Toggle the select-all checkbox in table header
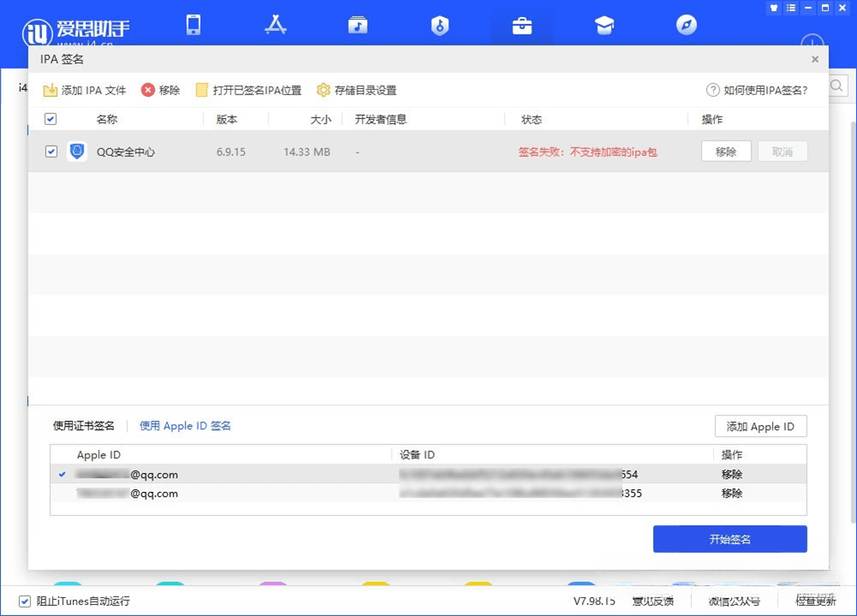 point(50,118)
